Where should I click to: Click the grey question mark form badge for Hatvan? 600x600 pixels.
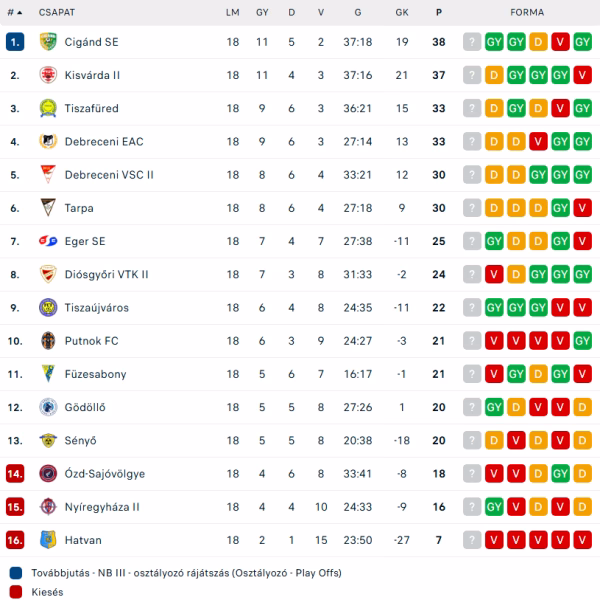[472, 540]
